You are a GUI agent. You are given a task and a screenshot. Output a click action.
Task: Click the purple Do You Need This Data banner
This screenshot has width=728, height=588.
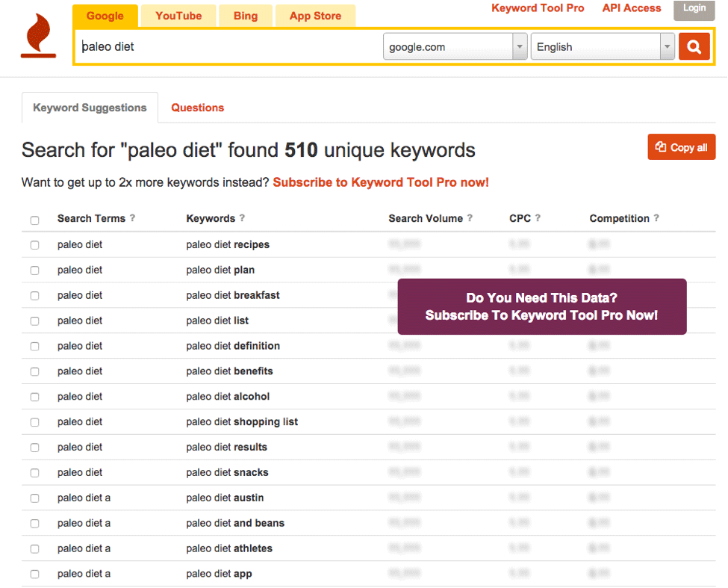tap(542, 306)
